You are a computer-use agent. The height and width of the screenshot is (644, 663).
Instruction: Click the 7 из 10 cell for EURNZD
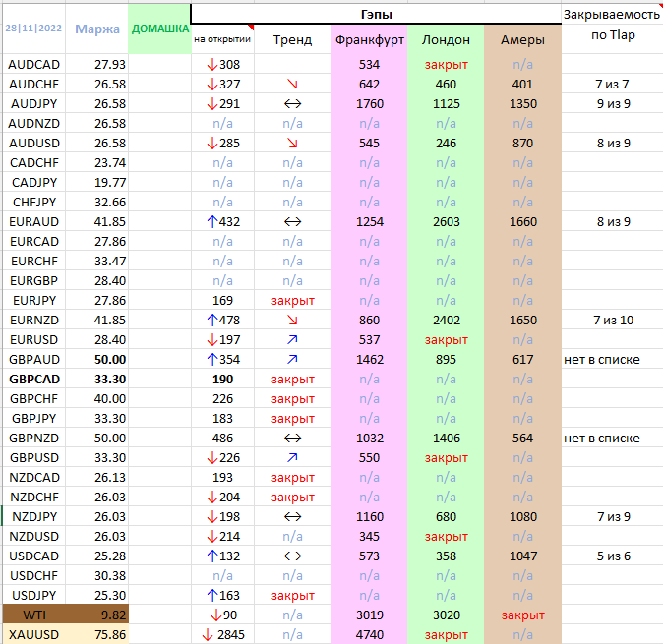pyautogui.click(x=613, y=320)
